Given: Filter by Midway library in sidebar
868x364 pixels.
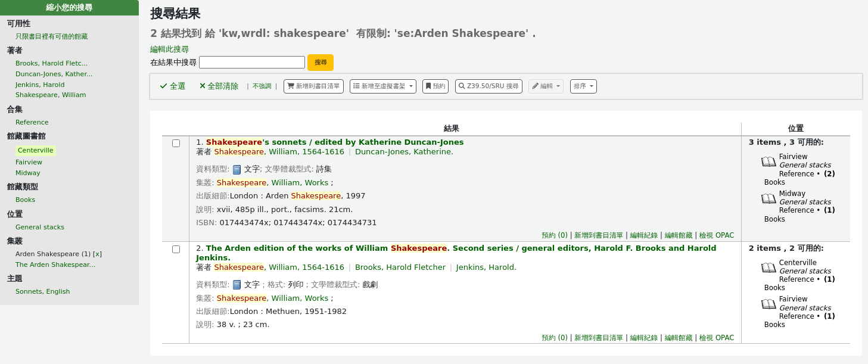Looking at the screenshot, I should pos(28,173).
